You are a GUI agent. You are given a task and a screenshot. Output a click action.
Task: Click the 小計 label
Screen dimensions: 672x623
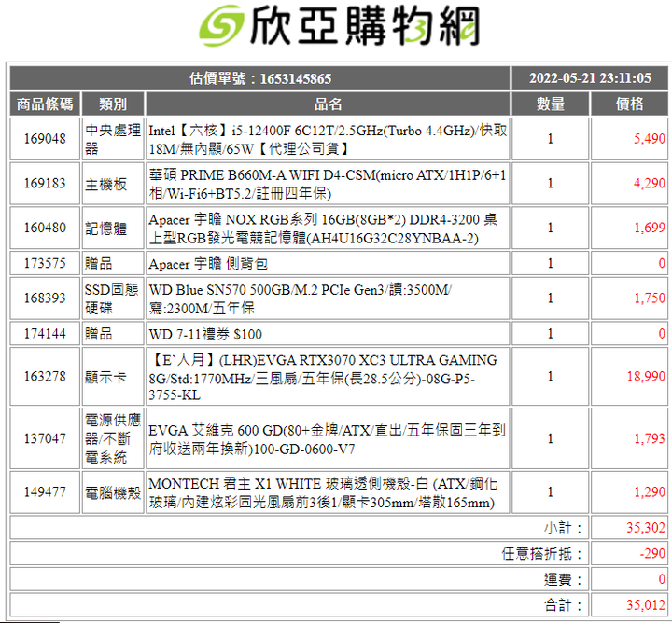(x=563, y=528)
